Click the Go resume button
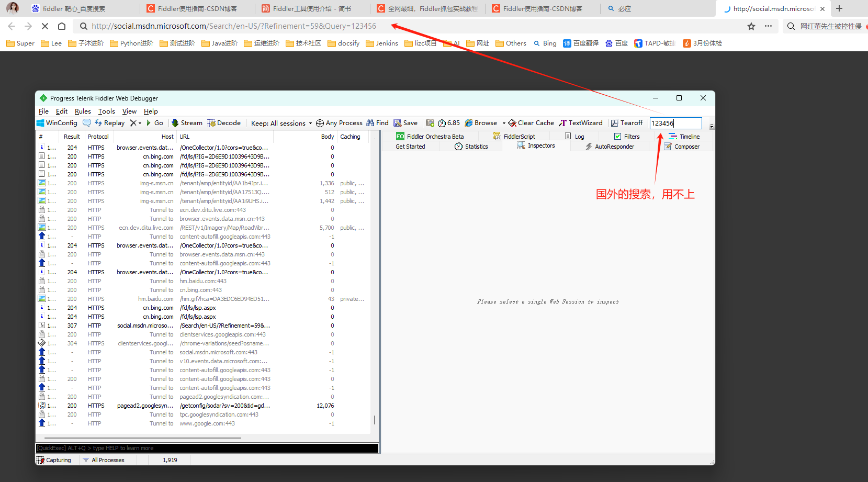This screenshot has width=868, height=482. point(154,123)
